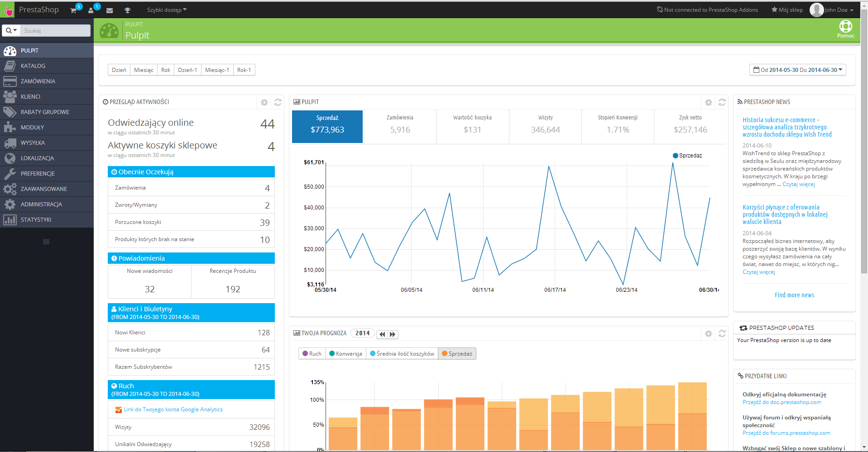Open settings gear in Twoja Prognoza panel
Viewport: 868px width, 452px height.
709,334
